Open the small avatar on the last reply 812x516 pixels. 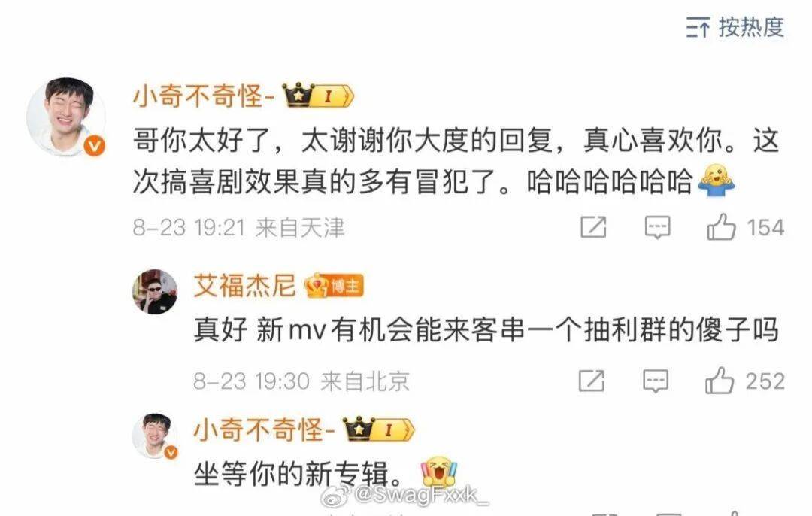tap(155, 436)
